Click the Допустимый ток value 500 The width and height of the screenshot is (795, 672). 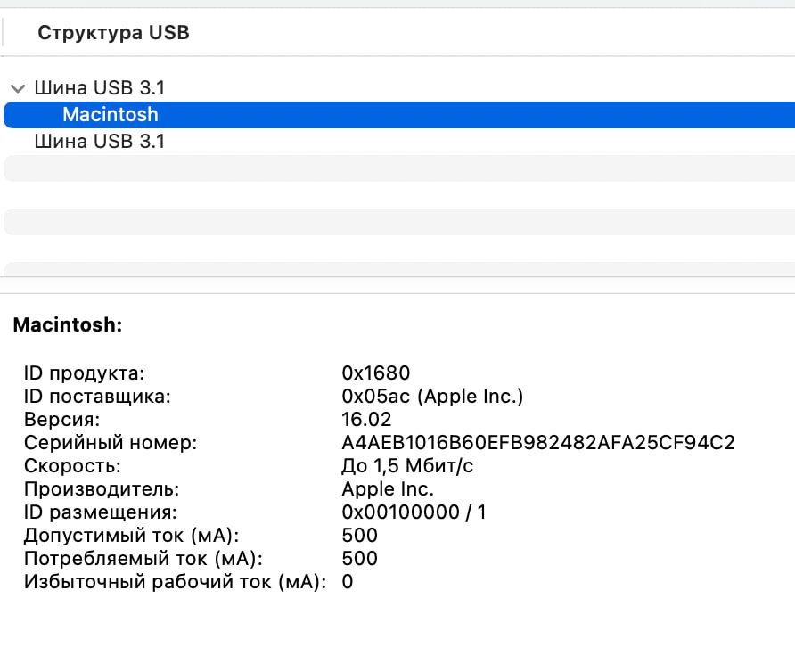360,536
